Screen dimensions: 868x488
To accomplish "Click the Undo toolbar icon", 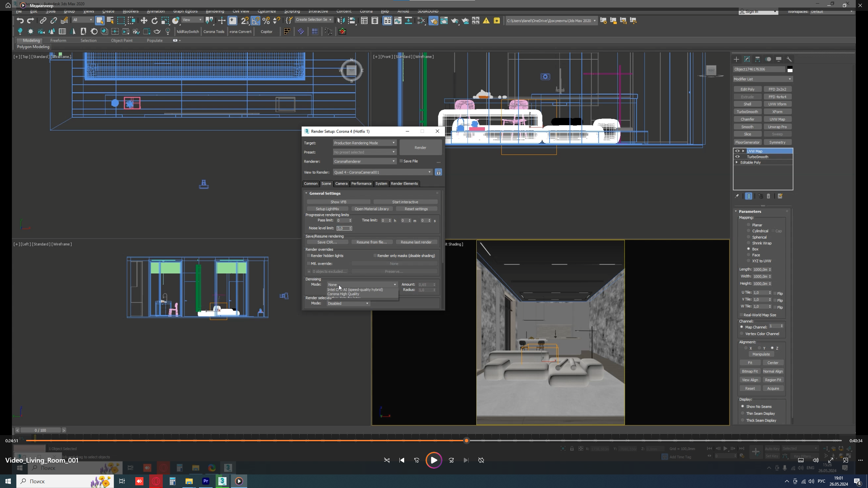I will coord(20,20).
